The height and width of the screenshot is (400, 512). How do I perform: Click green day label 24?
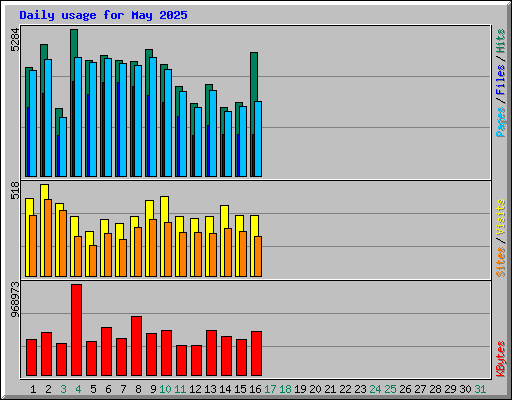click(x=375, y=389)
